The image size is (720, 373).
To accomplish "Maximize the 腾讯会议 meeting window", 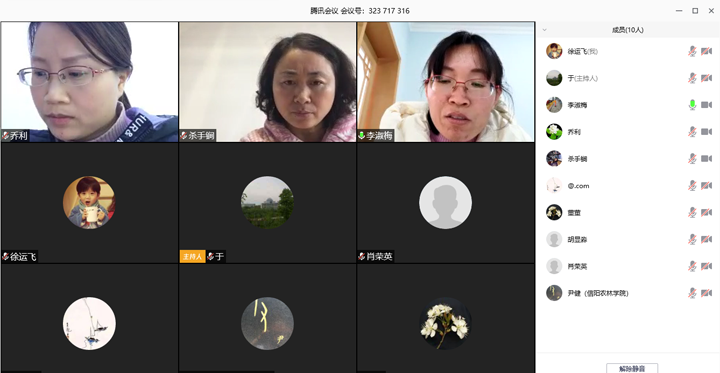I will [x=695, y=11].
